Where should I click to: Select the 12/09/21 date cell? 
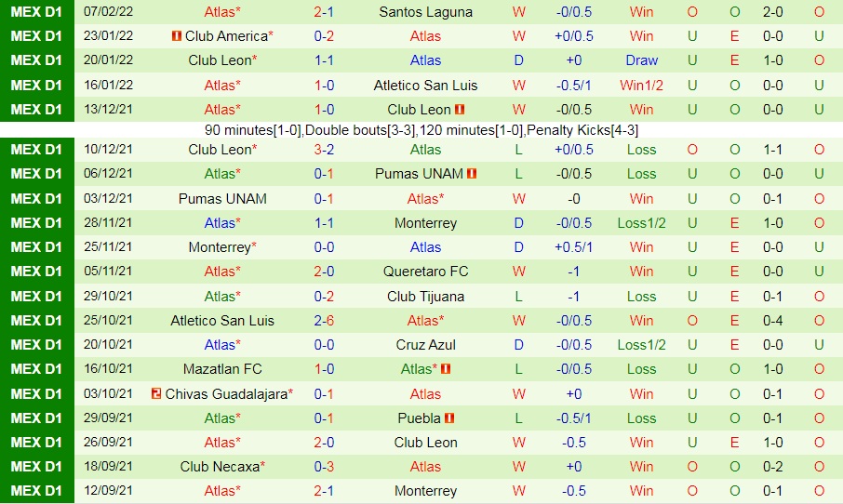click(108, 491)
